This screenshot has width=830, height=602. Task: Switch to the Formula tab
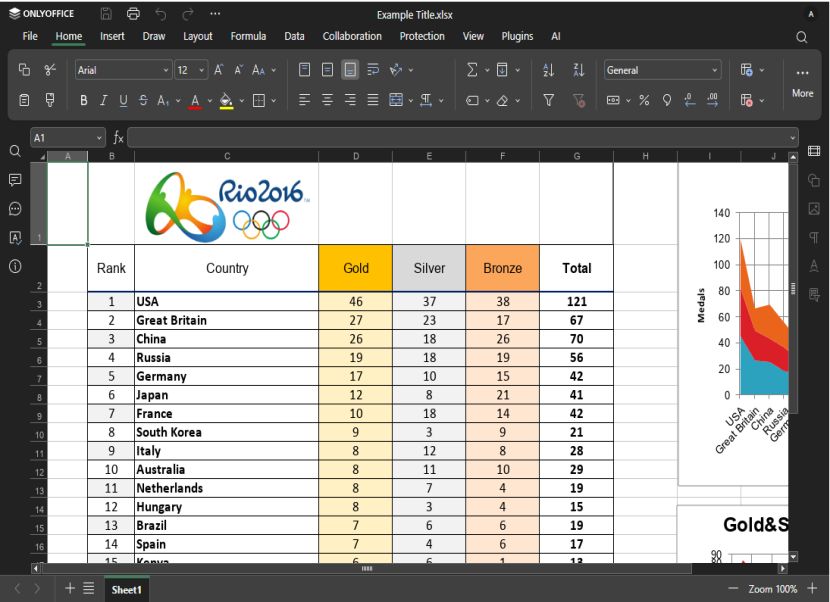(248, 36)
